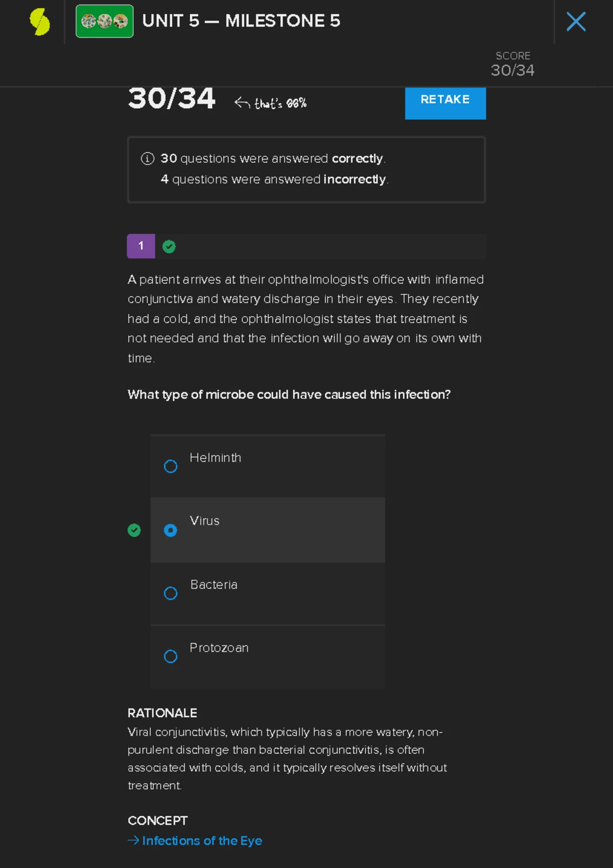613x868 pixels.
Task: Click the purple question number 1 badge
Action: click(141, 246)
